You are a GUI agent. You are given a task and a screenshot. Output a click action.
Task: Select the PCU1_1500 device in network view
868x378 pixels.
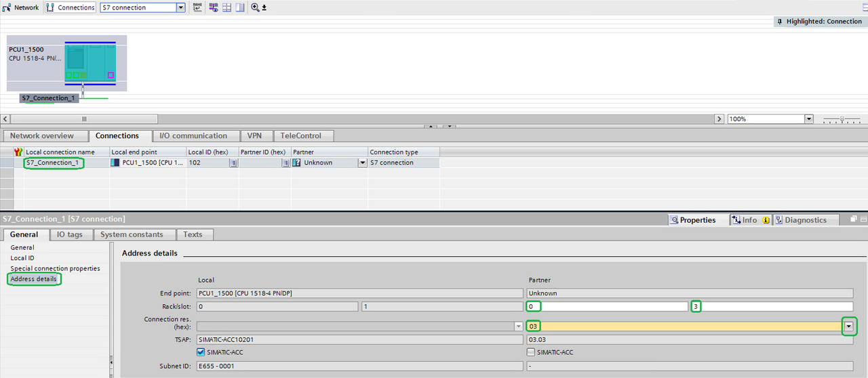click(66, 62)
